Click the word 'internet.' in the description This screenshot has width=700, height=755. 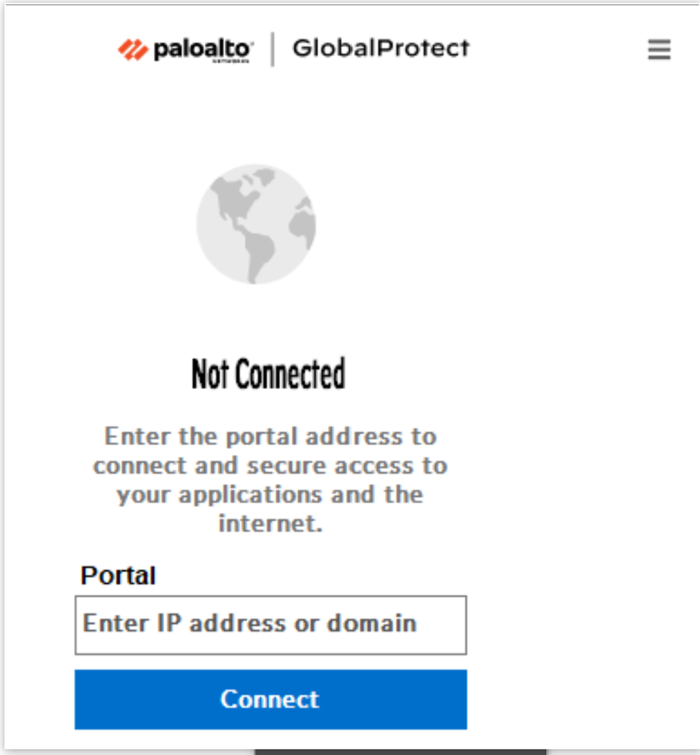tap(270, 524)
